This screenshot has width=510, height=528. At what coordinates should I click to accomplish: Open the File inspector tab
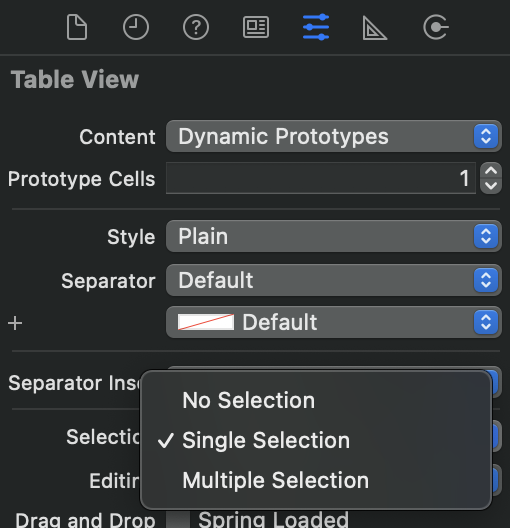point(77,27)
